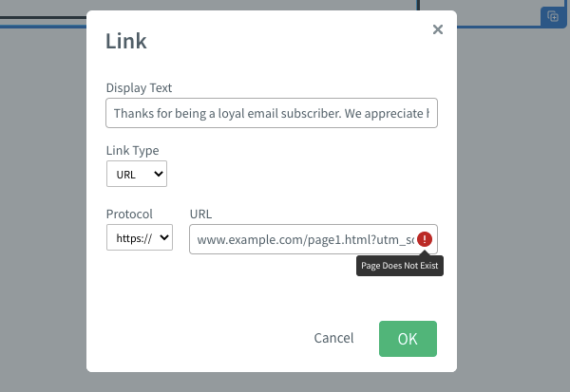The height and width of the screenshot is (392, 570).
Task: Click the "Page Does Not Exist" tooltip
Action: pyautogui.click(x=400, y=267)
